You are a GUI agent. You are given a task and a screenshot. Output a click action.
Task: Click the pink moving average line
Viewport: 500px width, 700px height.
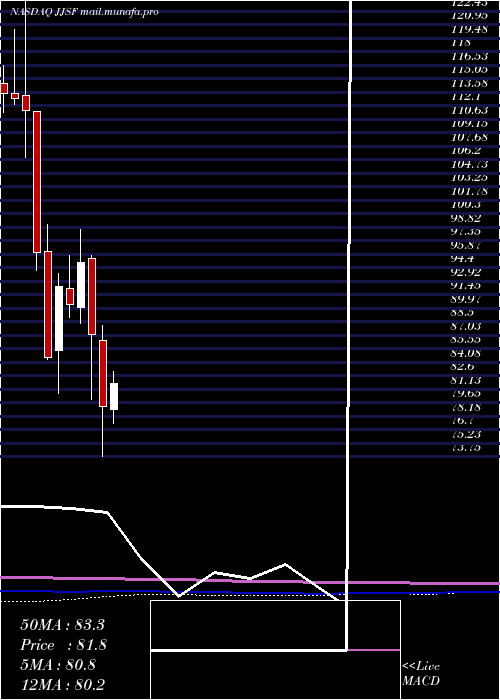pyautogui.click(x=250, y=580)
